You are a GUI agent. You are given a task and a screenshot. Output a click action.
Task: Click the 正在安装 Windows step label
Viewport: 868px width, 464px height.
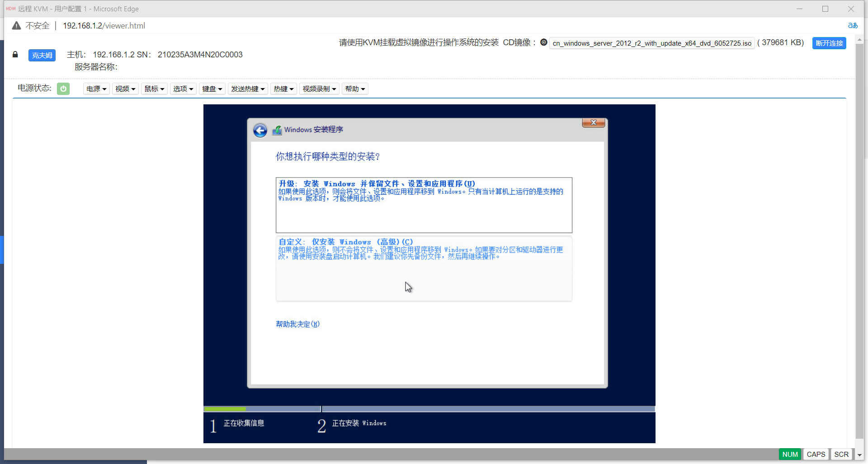[359, 423]
